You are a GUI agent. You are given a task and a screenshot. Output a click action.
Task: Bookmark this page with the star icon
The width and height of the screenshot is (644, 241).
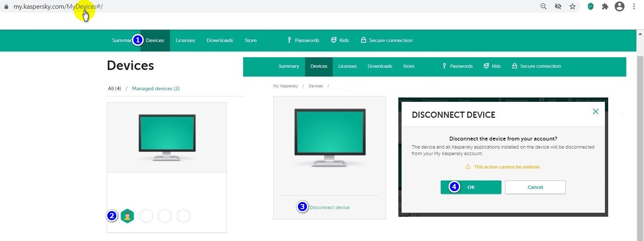pos(572,7)
